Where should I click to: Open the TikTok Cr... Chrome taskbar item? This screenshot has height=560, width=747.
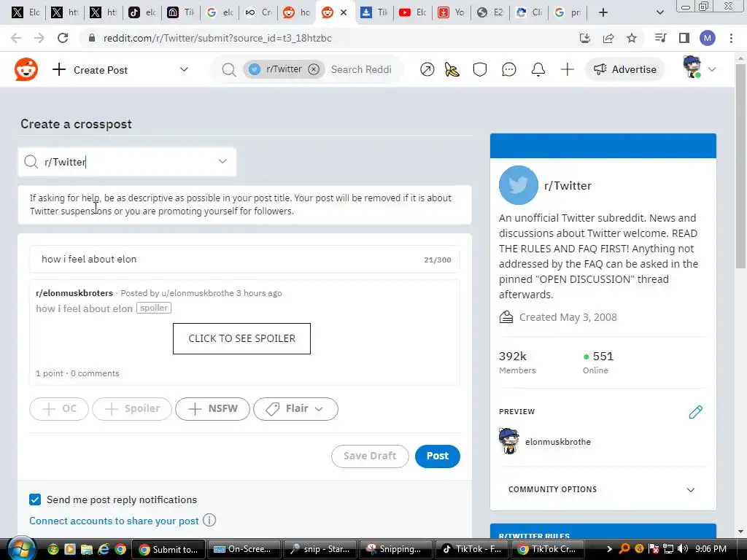548,549
